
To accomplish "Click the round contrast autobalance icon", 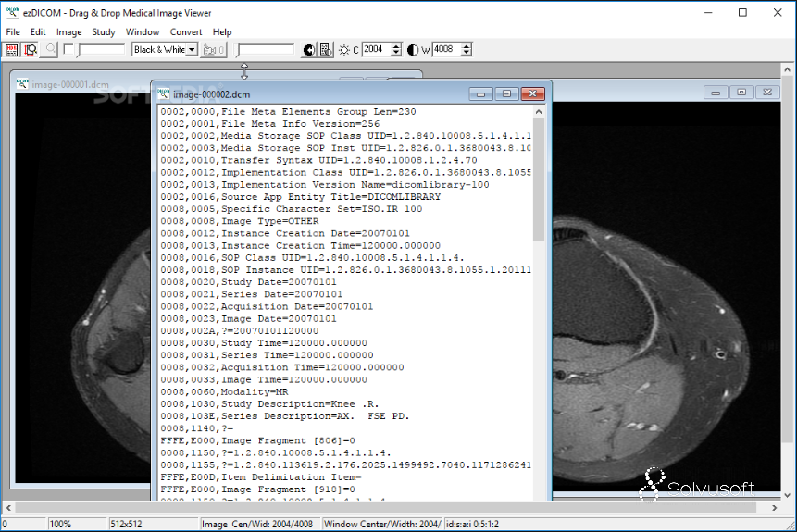I will pyautogui.click(x=308, y=50).
